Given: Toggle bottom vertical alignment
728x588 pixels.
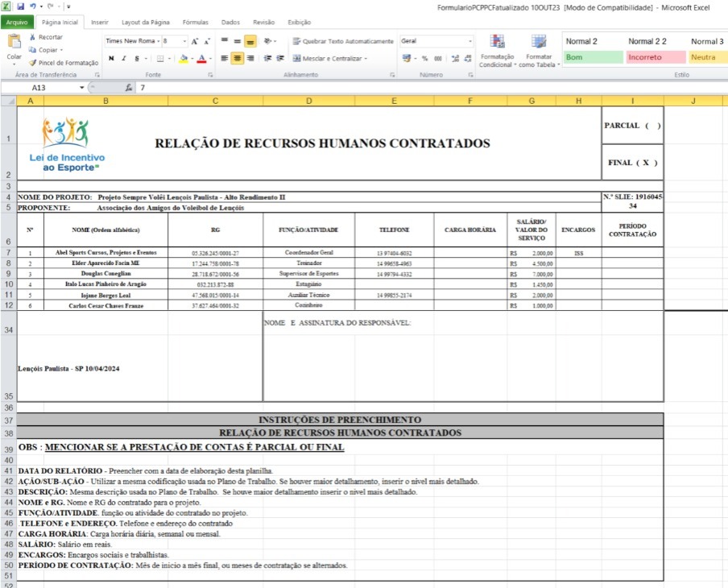Looking at the screenshot, I should click(x=250, y=41).
